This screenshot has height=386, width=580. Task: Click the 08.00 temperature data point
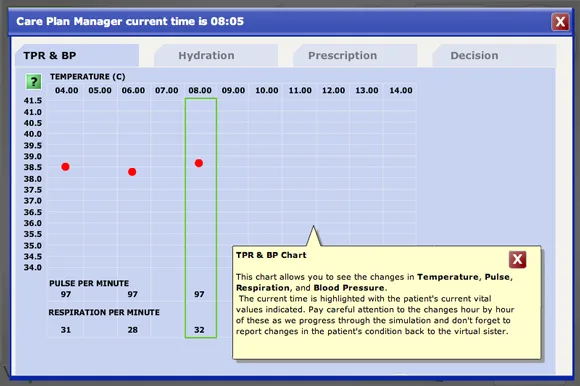click(199, 163)
